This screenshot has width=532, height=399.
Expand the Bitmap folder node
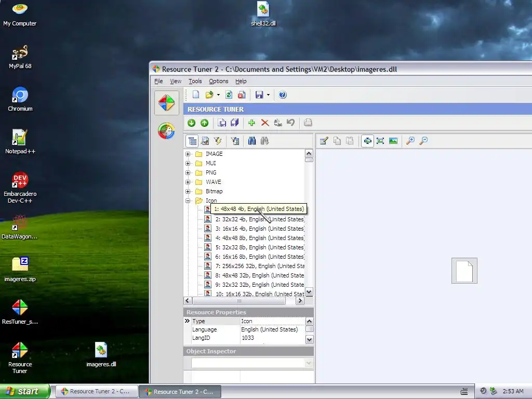click(x=188, y=191)
